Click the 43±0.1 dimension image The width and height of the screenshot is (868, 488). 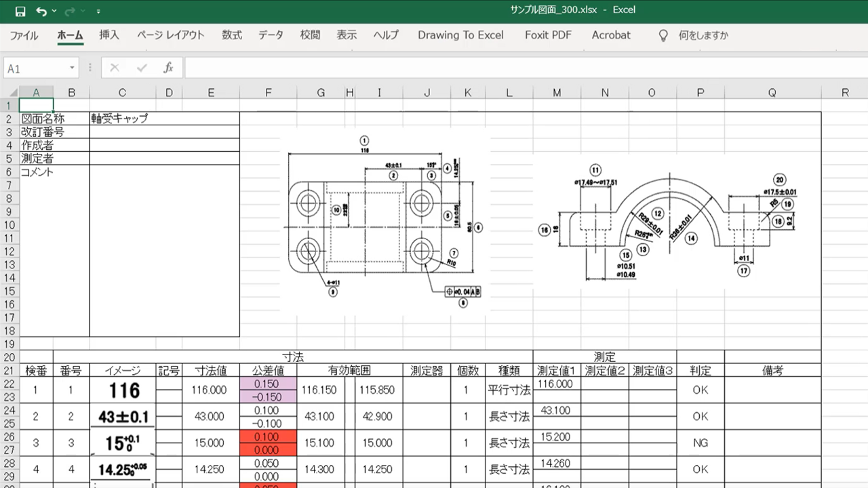pos(123,417)
